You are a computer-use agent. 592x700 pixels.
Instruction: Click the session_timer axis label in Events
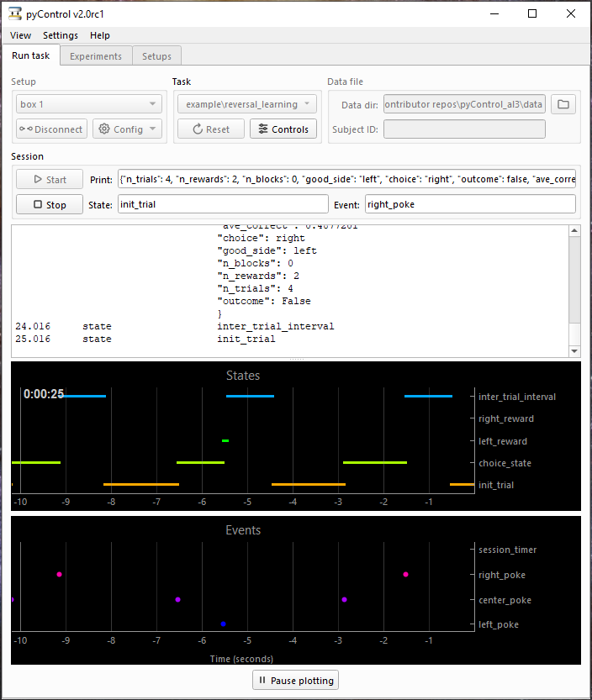click(508, 550)
